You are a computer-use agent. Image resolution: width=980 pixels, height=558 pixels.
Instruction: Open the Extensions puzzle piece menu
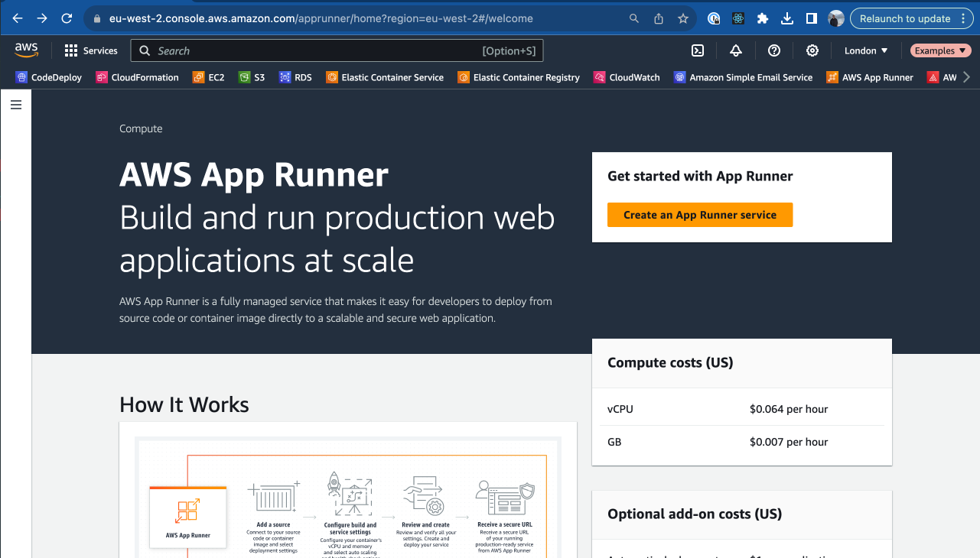click(x=763, y=18)
